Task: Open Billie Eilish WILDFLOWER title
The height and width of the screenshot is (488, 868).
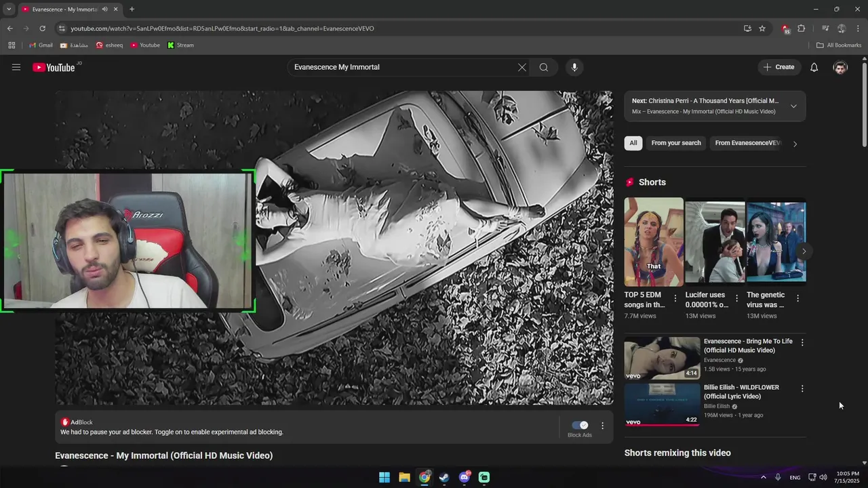Action: coord(741,392)
